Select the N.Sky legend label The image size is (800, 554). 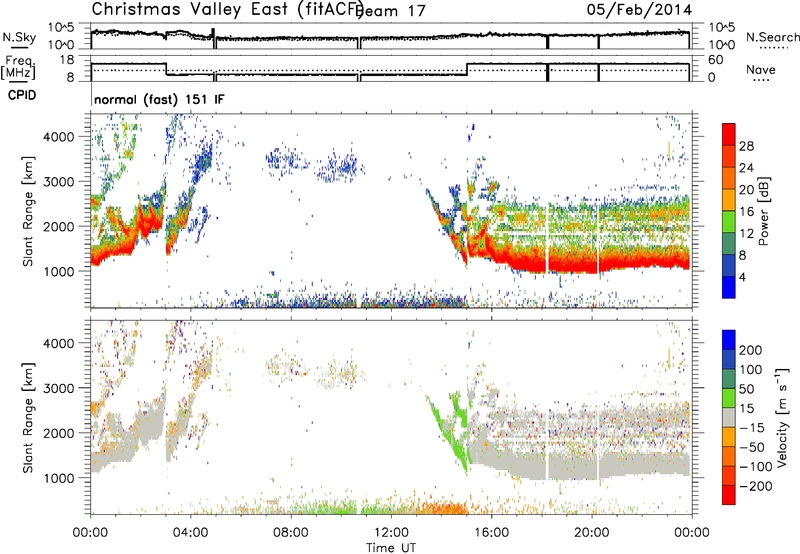[19, 37]
